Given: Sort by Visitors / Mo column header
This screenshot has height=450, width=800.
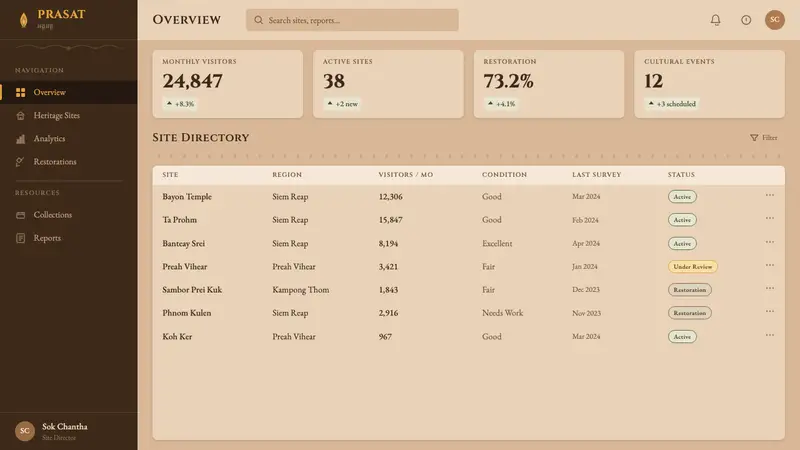Looking at the screenshot, I should click(x=406, y=174).
